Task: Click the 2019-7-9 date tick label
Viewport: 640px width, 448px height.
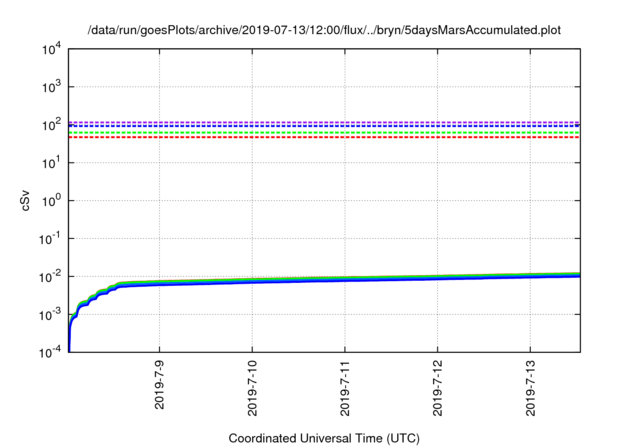Action: pyautogui.click(x=159, y=384)
